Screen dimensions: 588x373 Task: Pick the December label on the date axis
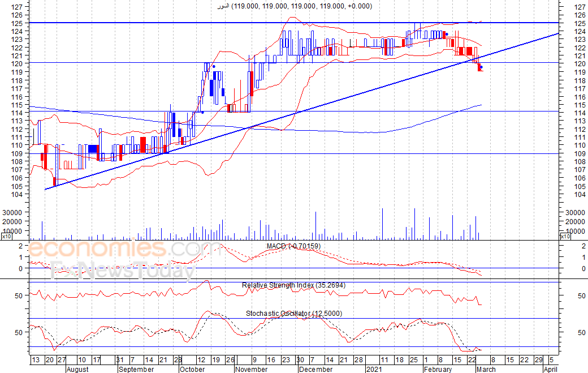coord(315,369)
